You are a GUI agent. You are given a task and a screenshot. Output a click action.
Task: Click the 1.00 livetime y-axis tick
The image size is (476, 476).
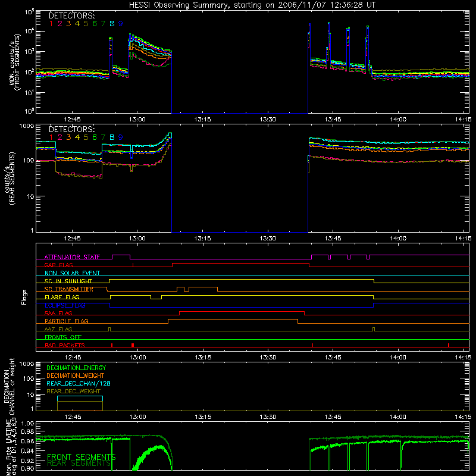28,423
